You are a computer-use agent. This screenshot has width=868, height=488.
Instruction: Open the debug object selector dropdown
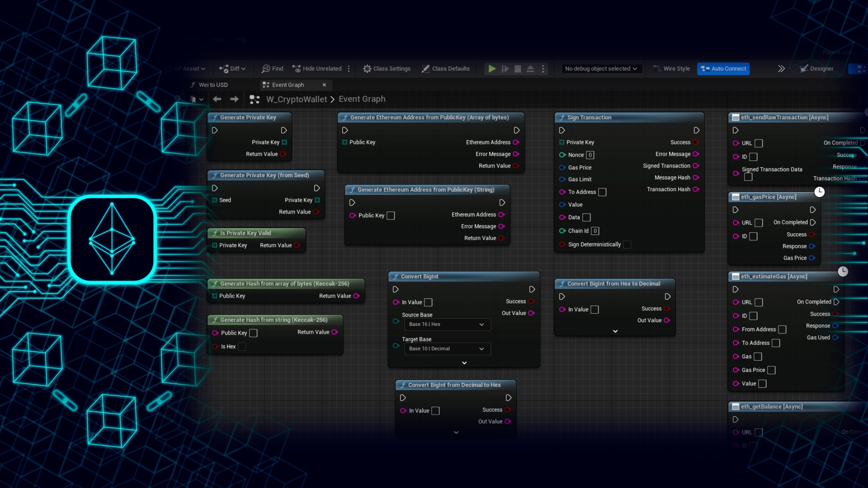click(x=601, y=69)
